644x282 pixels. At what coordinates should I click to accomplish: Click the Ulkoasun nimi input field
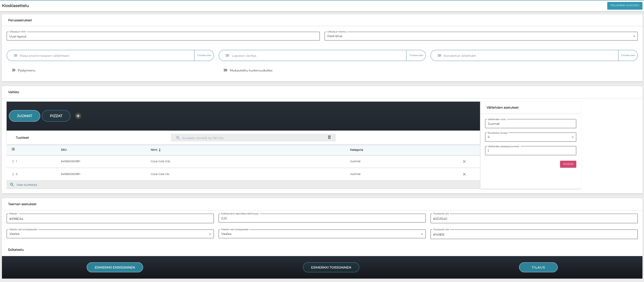[163, 36]
